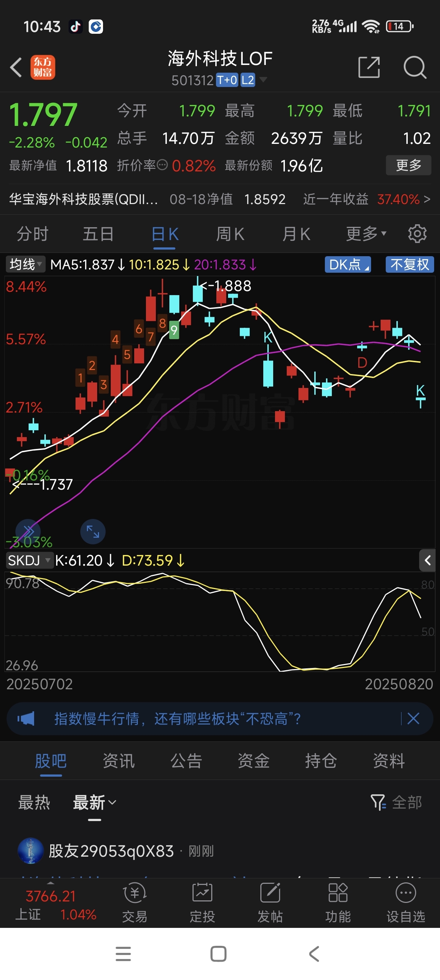Open poster name 股友29053q0X83
Screen dimensions: 440x980
[x=111, y=851]
